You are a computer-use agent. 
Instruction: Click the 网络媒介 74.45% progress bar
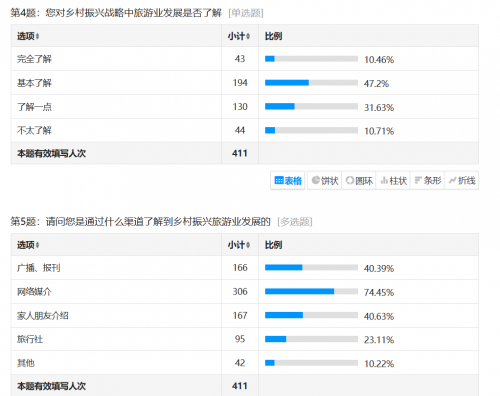[311, 292]
